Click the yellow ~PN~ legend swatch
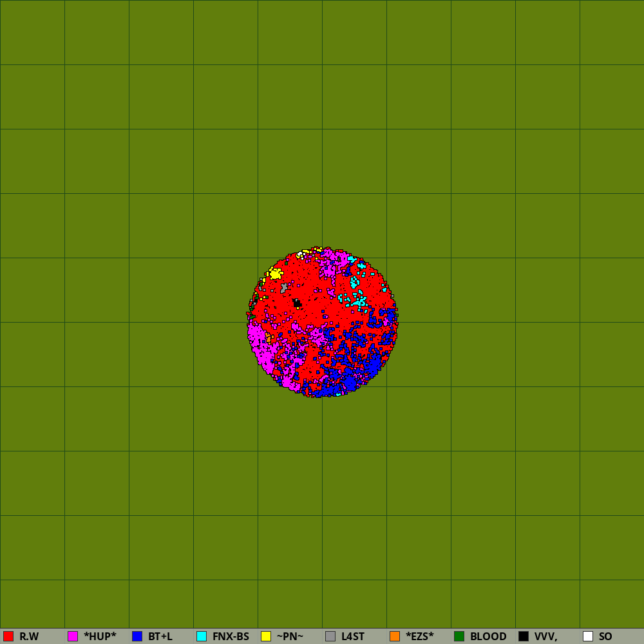The height and width of the screenshot is (644, 644). [266, 636]
